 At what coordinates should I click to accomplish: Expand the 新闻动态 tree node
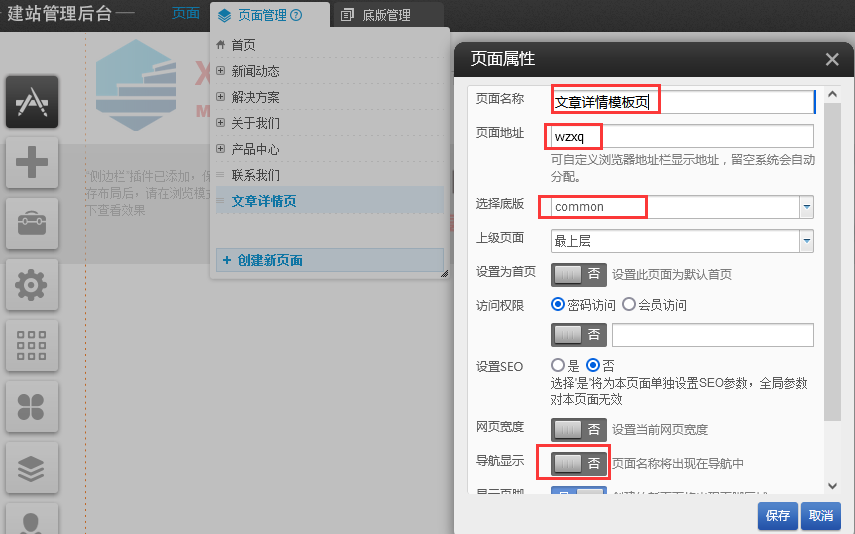point(220,70)
